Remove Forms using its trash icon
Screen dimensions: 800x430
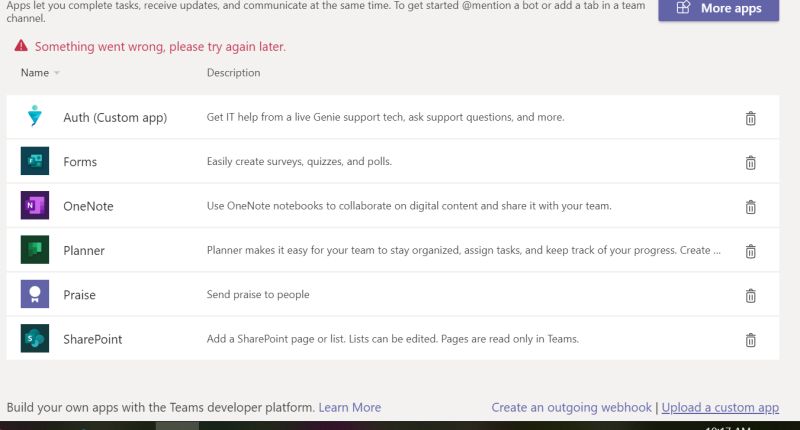coord(751,163)
